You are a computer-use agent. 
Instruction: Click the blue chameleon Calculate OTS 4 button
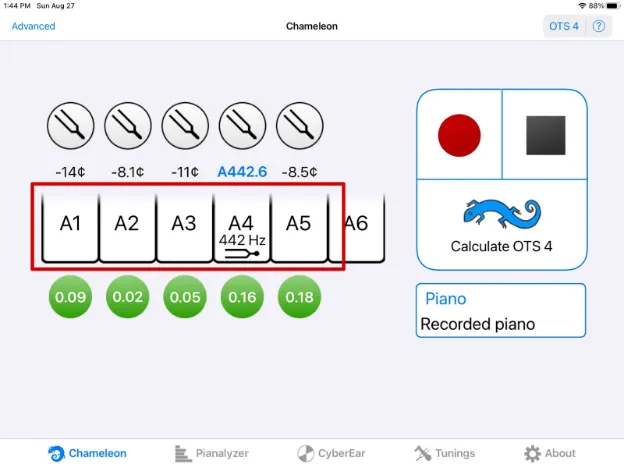point(502,225)
